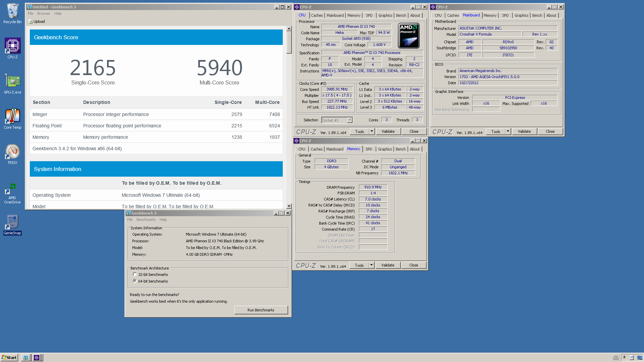Open File menu in Geekbench 3 dialog
This screenshot has height=362, width=644.
click(x=130, y=220)
